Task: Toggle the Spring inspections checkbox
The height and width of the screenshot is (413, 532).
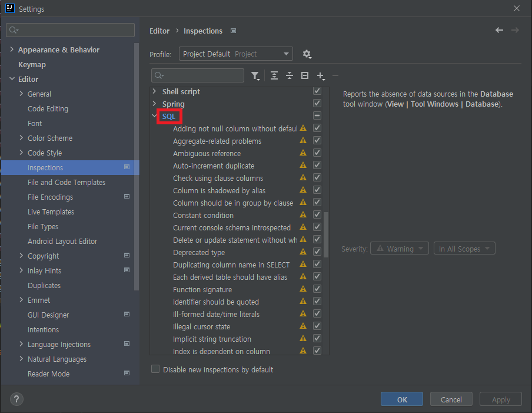Action: pyautogui.click(x=317, y=103)
